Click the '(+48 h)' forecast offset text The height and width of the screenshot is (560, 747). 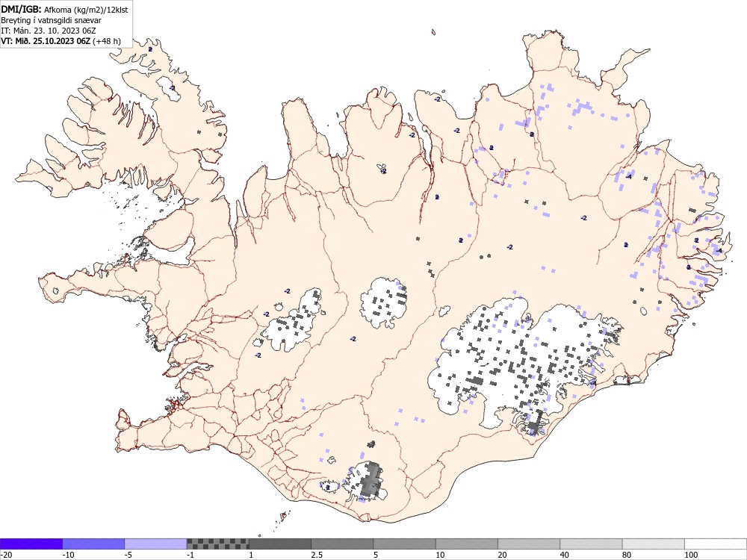[x=107, y=41]
